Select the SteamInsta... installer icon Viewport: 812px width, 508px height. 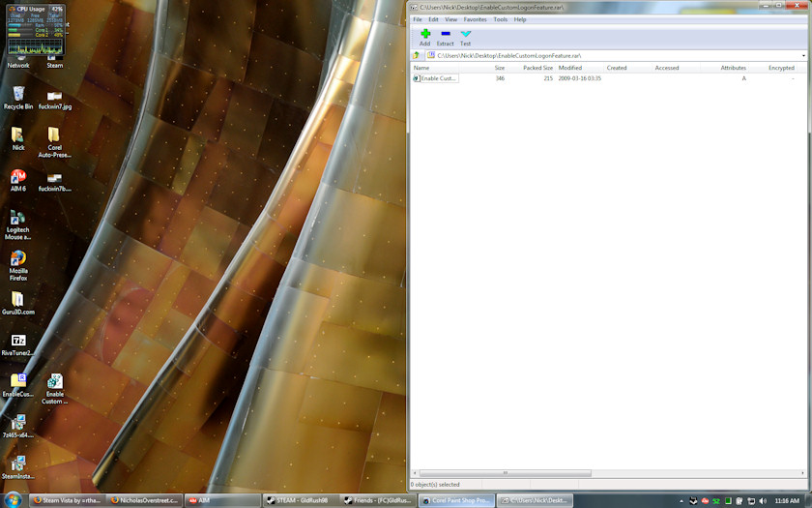click(x=18, y=467)
